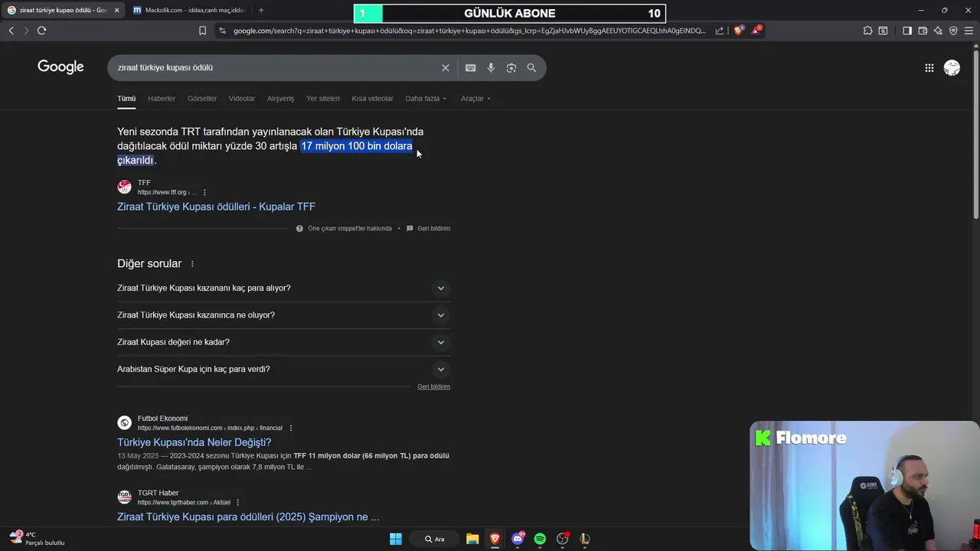Click Brave browser taskbar icon
980x551 pixels.
click(495, 539)
